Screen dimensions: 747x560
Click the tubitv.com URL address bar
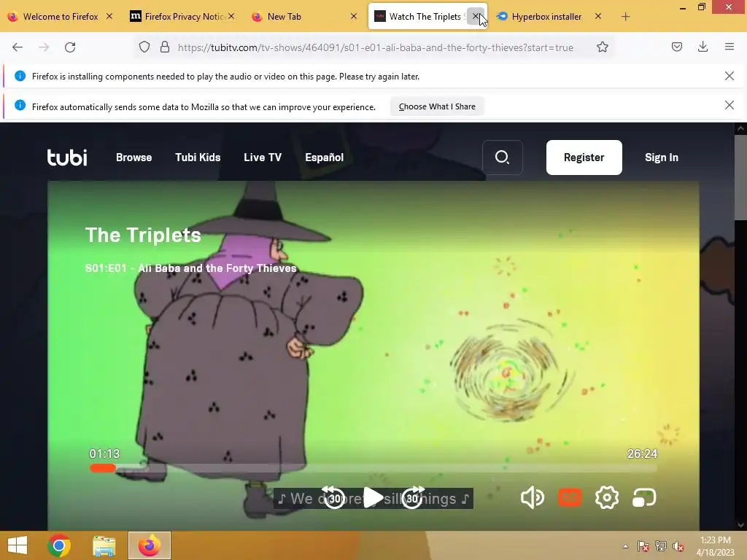(376, 47)
